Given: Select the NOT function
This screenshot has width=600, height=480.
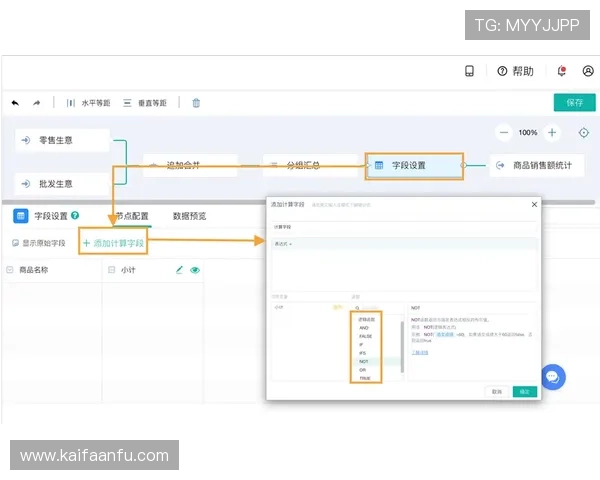Looking at the screenshot, I should (364, 362).
